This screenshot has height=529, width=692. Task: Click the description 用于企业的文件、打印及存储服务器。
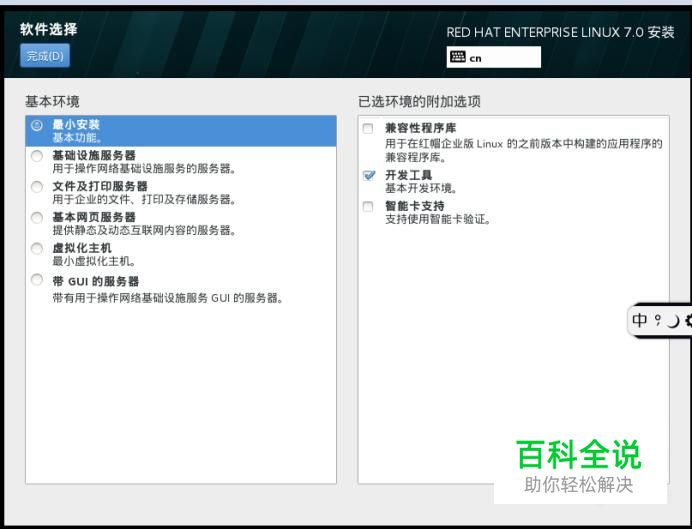[144, 199]
